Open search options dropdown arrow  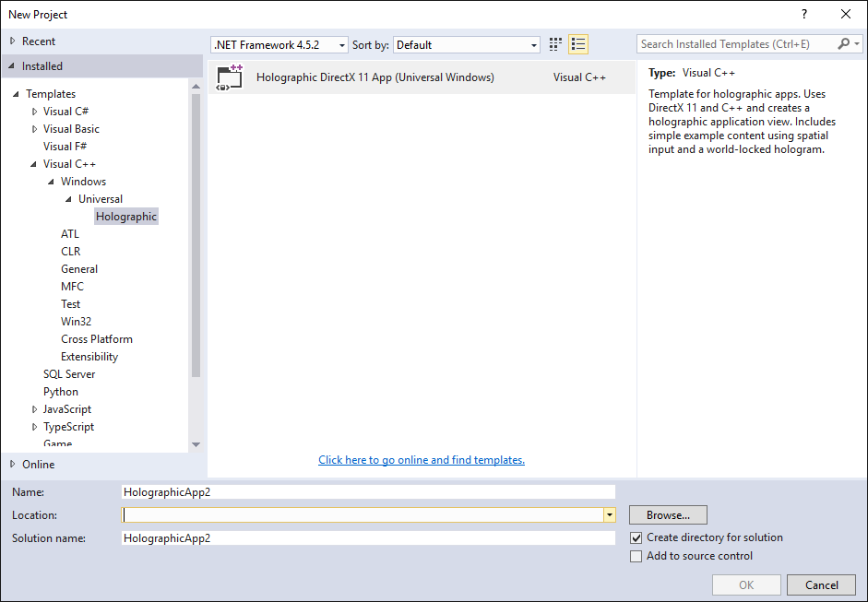tap(857, 43)
